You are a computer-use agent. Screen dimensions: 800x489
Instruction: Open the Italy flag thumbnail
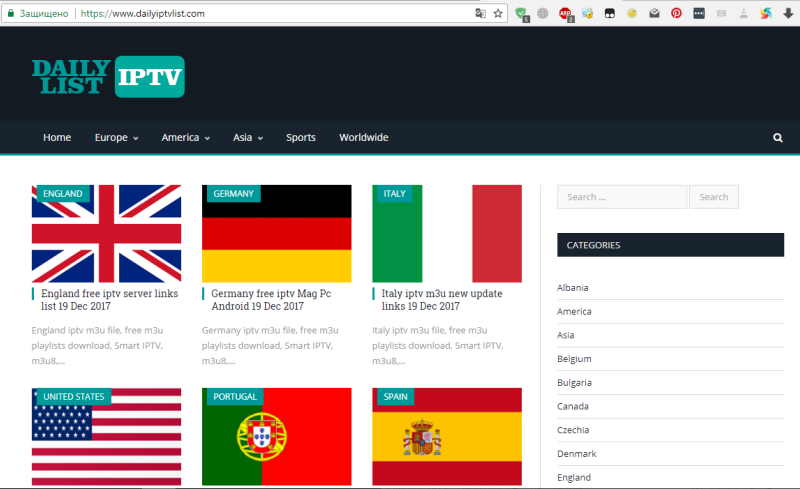tap(447, 234)
